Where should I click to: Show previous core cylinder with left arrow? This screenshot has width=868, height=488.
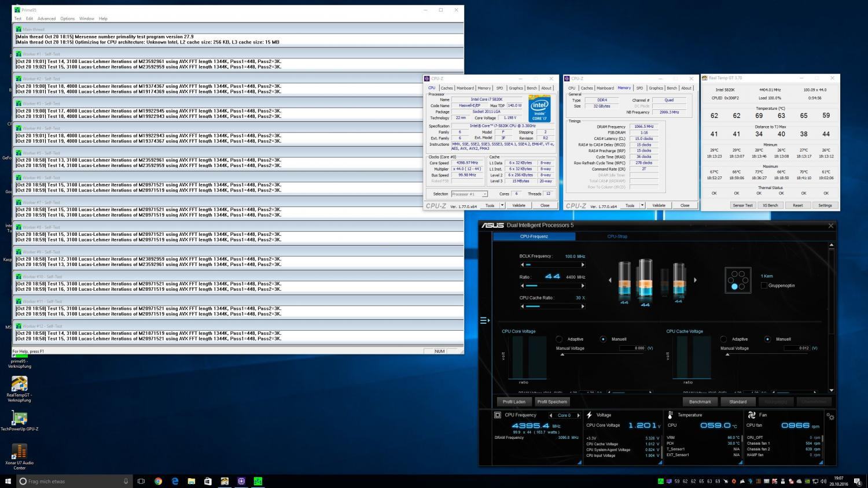click(x=610, y=280)
